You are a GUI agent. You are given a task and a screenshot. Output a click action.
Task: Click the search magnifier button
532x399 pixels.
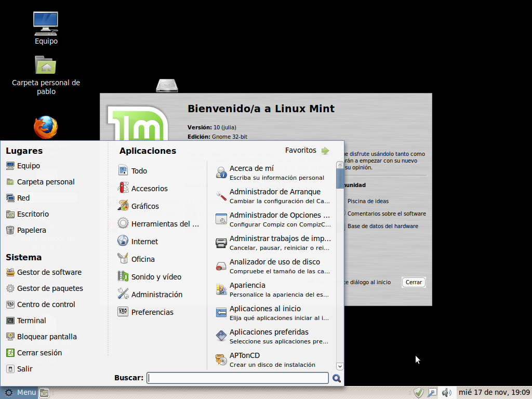(337, 378)
